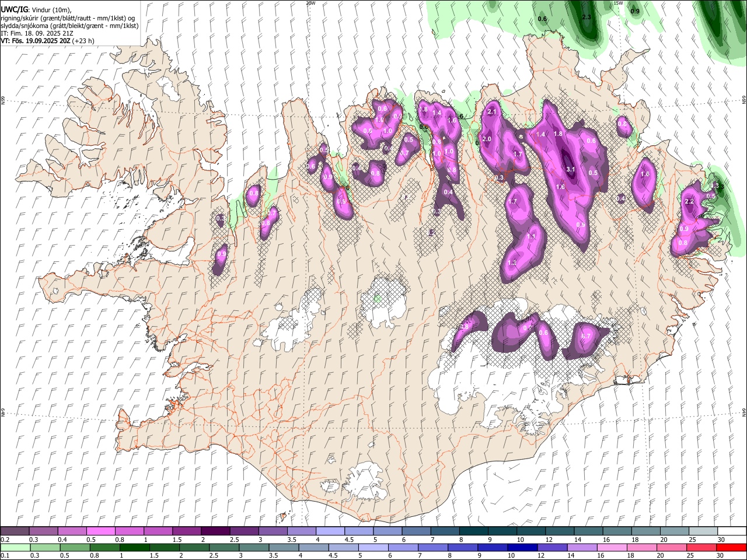
Task: Select the Vindur (10m) caption text
Action: point(51,9)
